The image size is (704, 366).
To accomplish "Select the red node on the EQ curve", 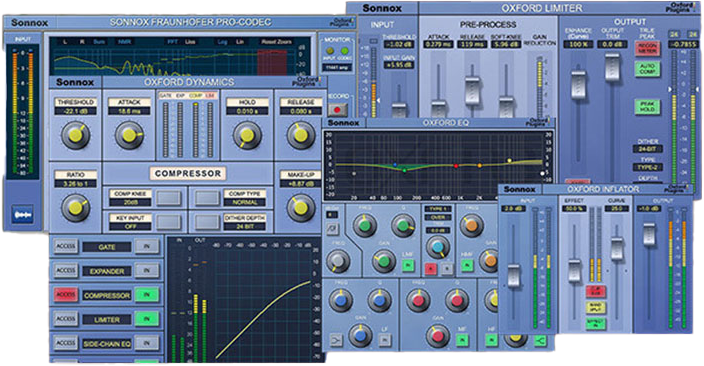I will click(x=456, y=166).
